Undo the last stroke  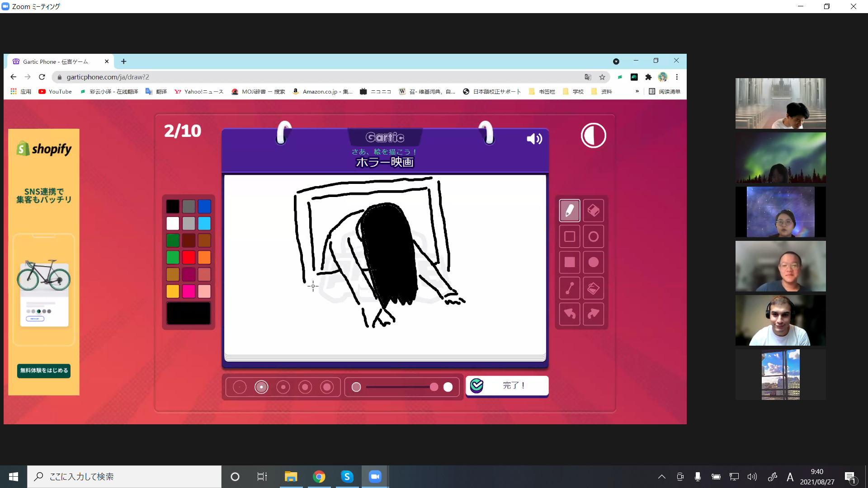pos(570,314)
